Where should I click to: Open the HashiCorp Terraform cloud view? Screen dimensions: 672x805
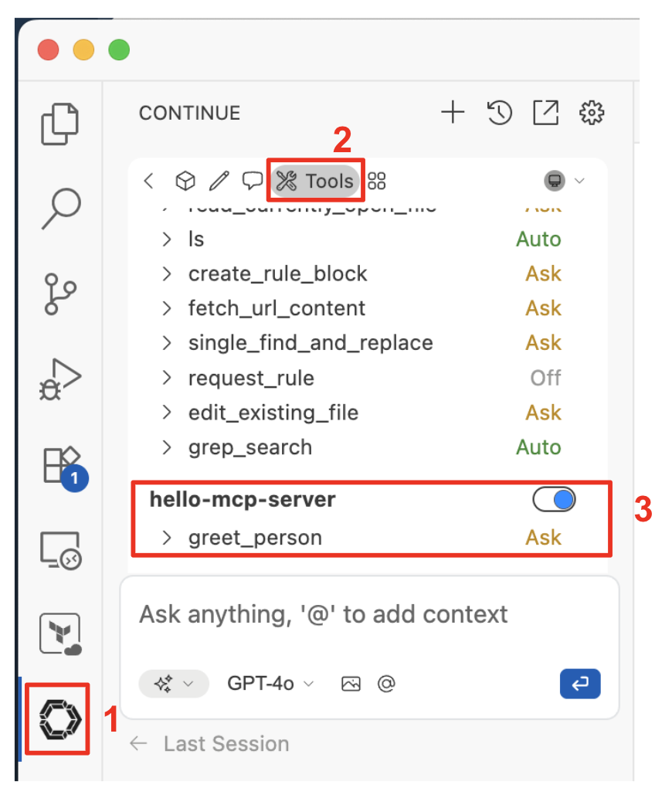60,634
